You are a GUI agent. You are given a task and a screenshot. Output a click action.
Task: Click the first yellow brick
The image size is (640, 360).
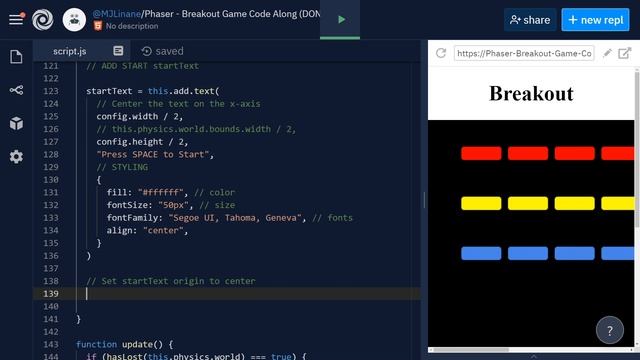[x=481, y=203]
